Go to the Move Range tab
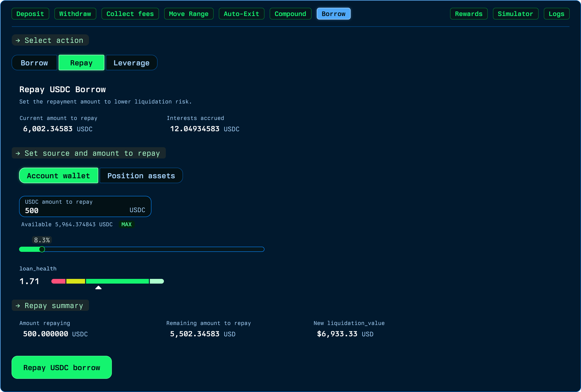The height and width of the screenshot is (392, 581). pyautogui.click(x=189, y=14)
